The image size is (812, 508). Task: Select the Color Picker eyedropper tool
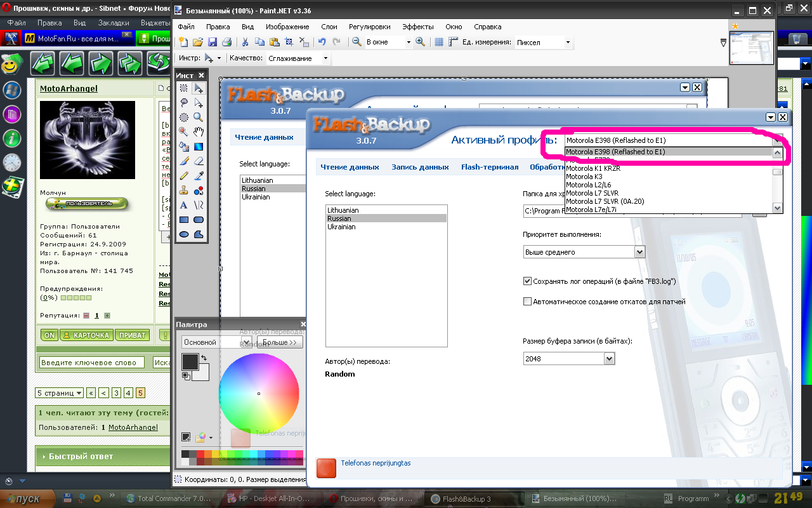click(199, 175)
